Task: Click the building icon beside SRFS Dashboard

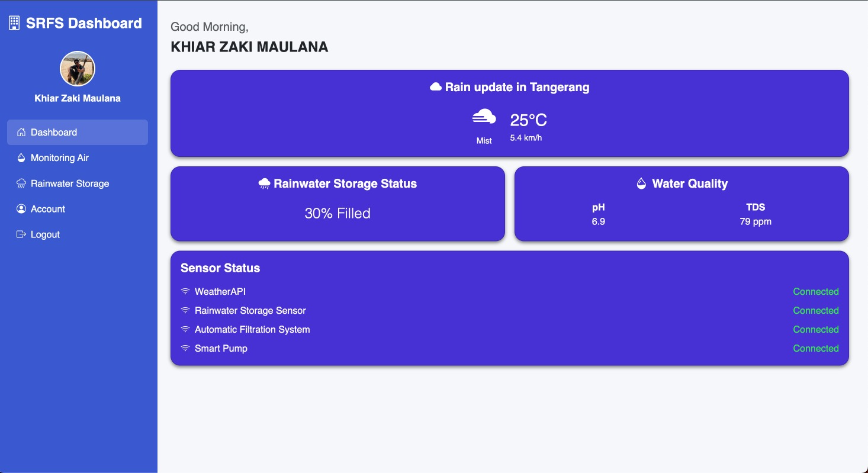Action: [x=14, y=23]
